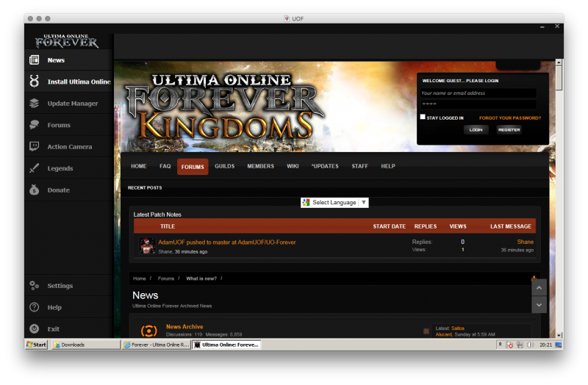Click the network icon in the system tray
This screenshot has width=588, height=385.
pos(520,345)
